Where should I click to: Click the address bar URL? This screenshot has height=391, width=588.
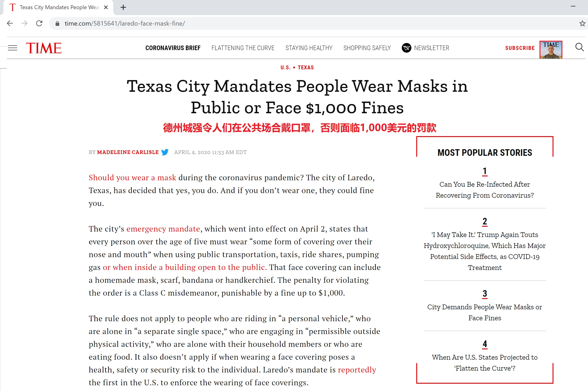click(125, 23)
